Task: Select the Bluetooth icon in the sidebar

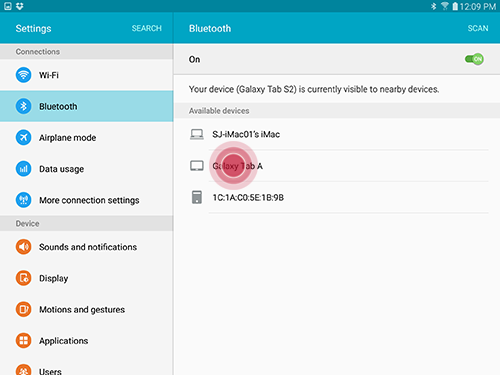Action: [x=23, y=106]
